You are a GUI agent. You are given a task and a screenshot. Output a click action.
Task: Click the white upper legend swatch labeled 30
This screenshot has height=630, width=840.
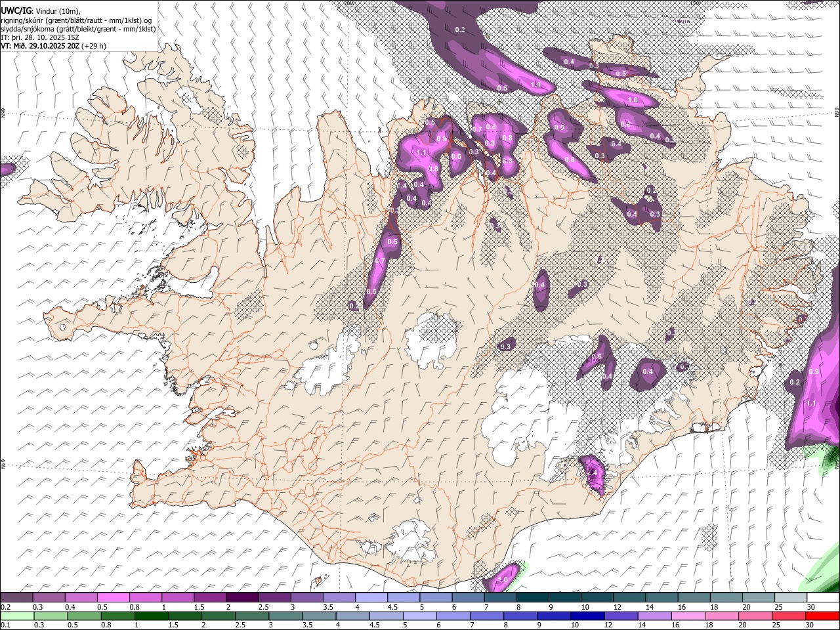824,597
